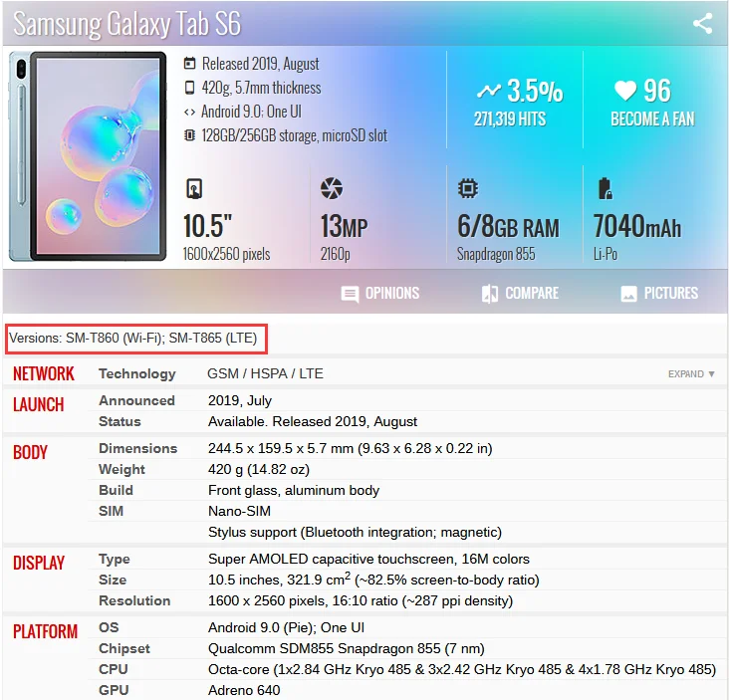Screen dimensions: 729x700
Task: Click the Stylus support text
Action: click(x=355, y=532)
